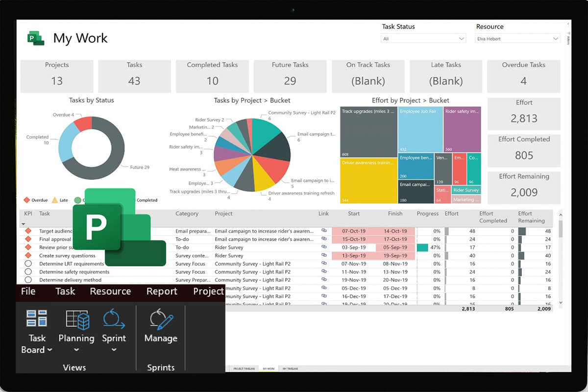Click link icon for Determine safety requirements
Screen dimensions: 588x392
coord(324,271)
